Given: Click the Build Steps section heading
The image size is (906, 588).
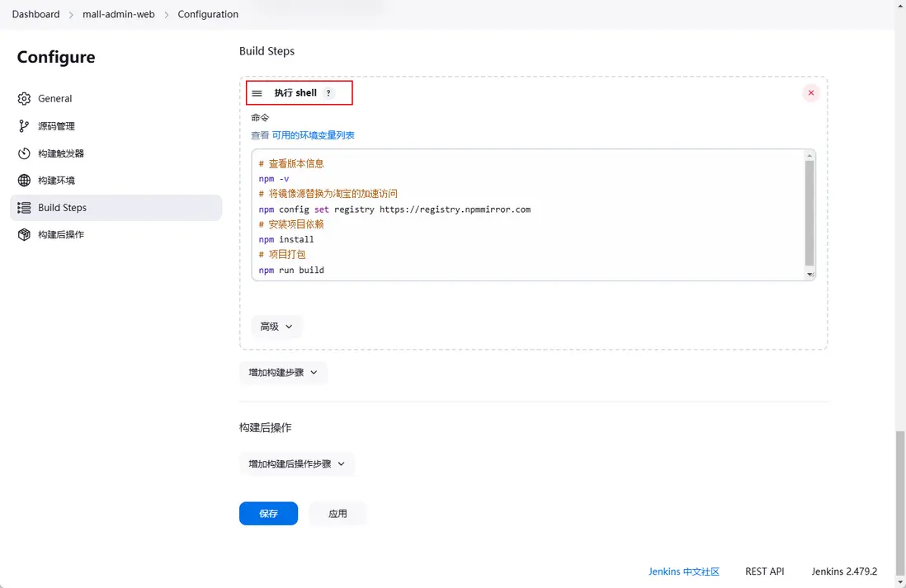Looking at the screenshot, I should tap(267, 51).
